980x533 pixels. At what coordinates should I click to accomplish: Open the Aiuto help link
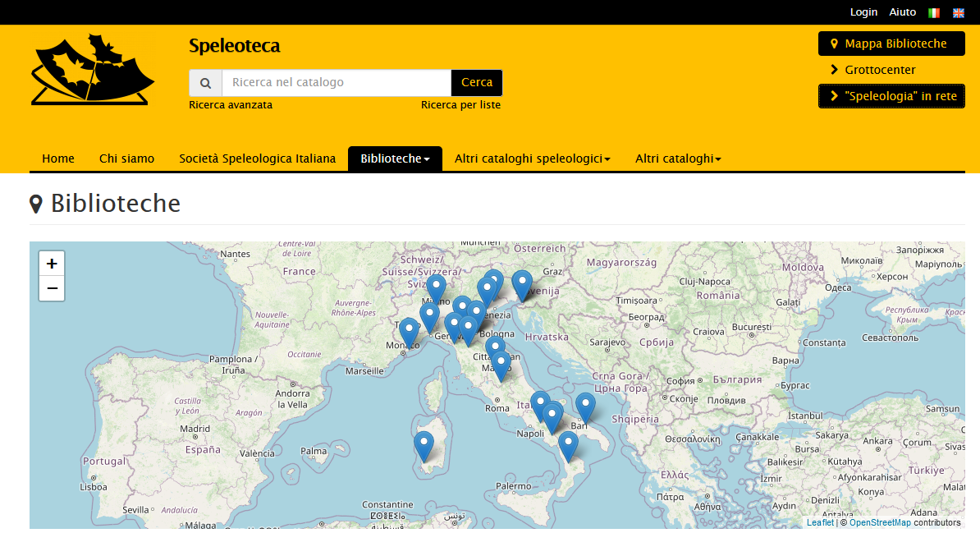tap(903, 11)
